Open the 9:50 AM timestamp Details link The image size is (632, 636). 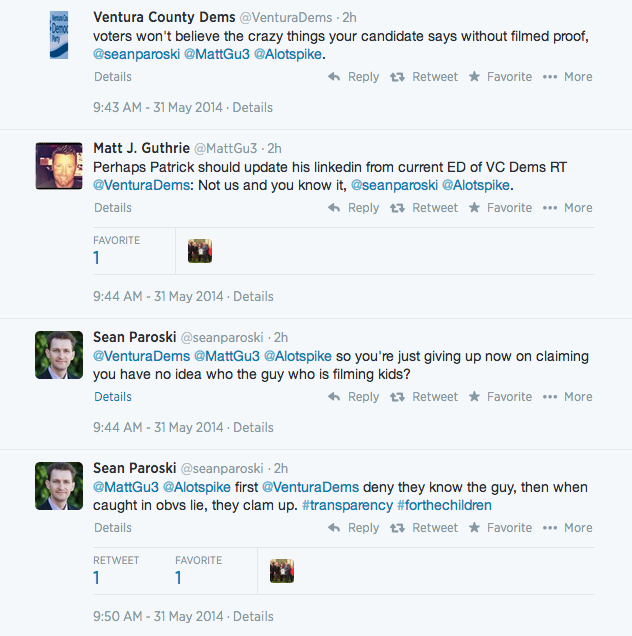click(253, 617)
